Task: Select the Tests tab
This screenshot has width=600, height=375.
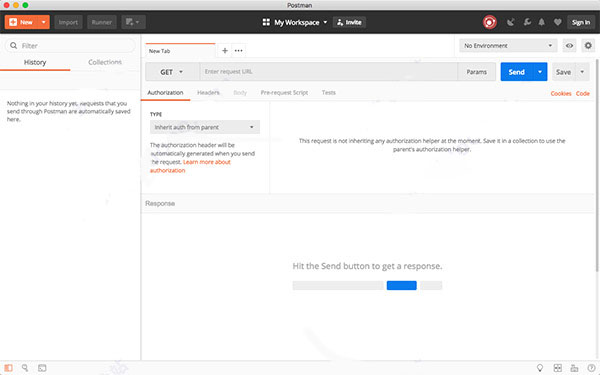Action: [329, 93]
